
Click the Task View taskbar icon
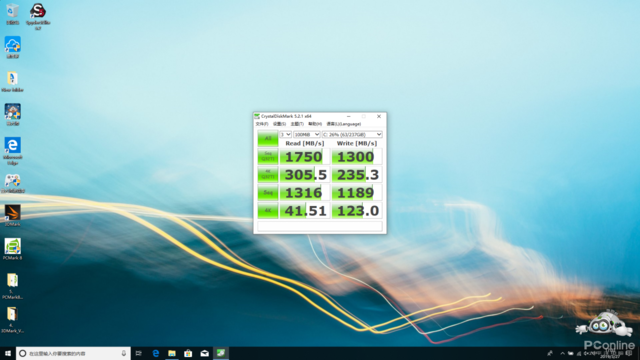[139, 353]
